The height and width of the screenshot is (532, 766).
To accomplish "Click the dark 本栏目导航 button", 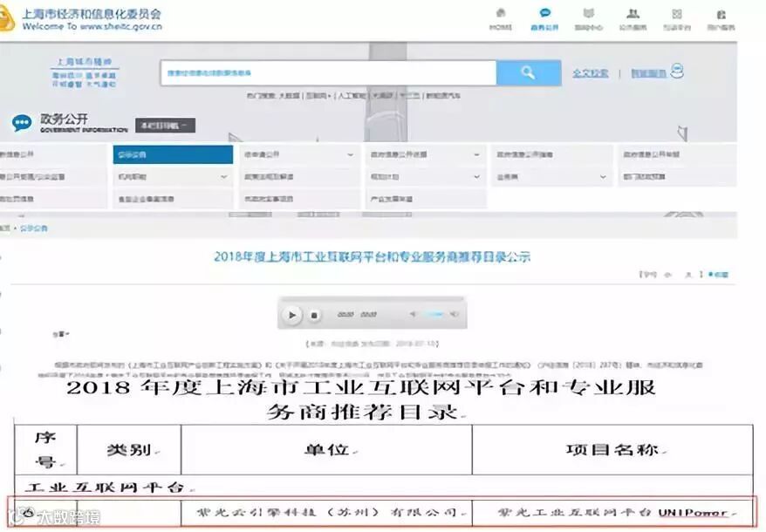I will pyautogui.click(x=165, y=126).
